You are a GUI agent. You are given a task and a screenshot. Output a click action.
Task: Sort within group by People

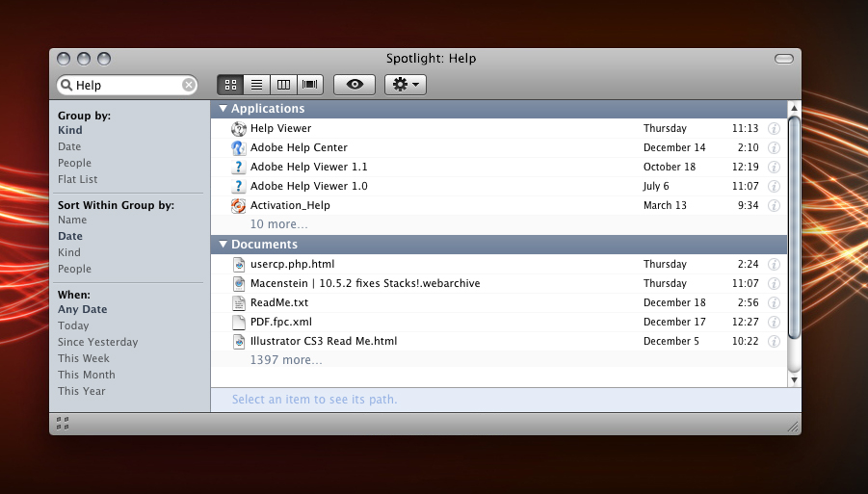tap(74, 269)
